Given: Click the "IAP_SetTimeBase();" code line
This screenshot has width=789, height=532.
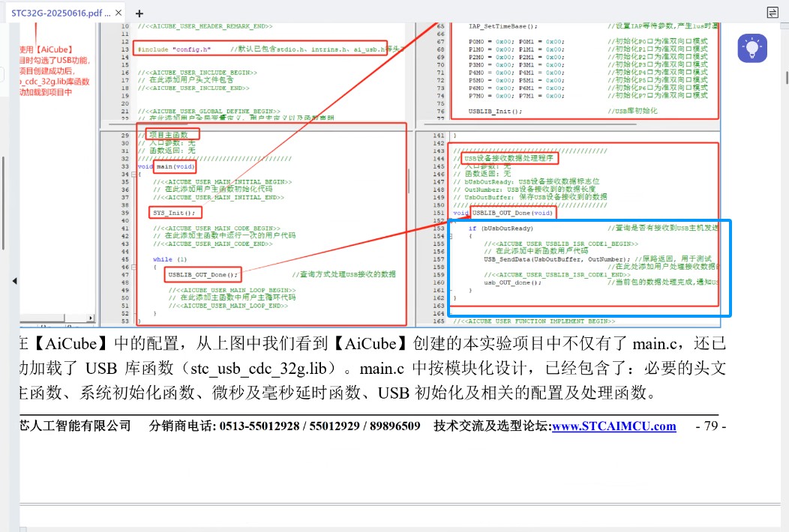Looking at the screenshot, I should click(503, 25).
